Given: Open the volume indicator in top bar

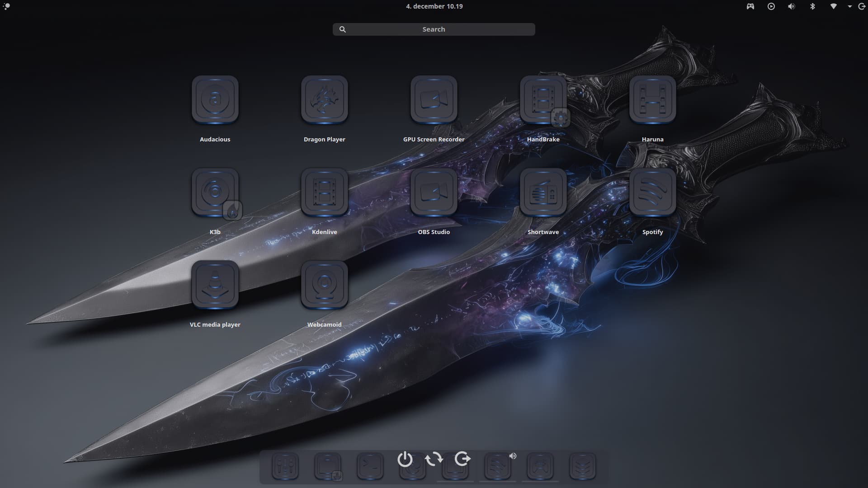Looking at the screenshot, I should click(792, 6).
